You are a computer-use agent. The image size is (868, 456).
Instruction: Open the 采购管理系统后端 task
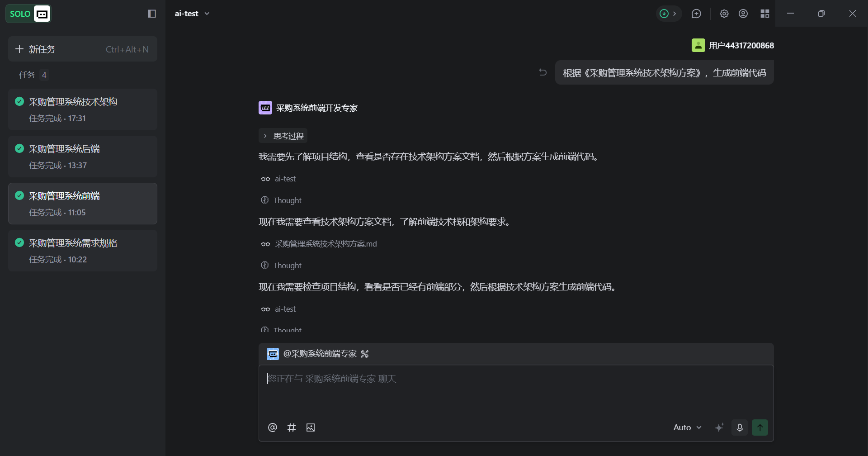[83, 157]
